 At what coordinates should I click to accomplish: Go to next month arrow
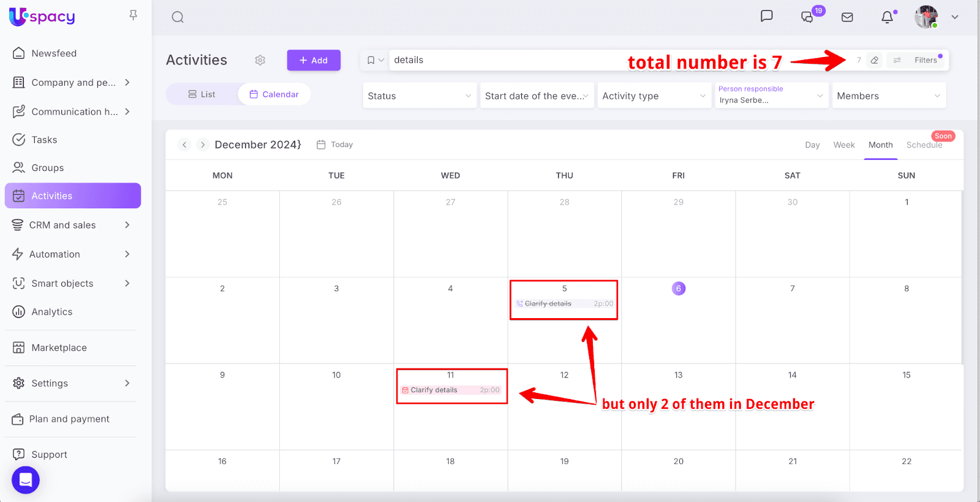tap(203, 145)
